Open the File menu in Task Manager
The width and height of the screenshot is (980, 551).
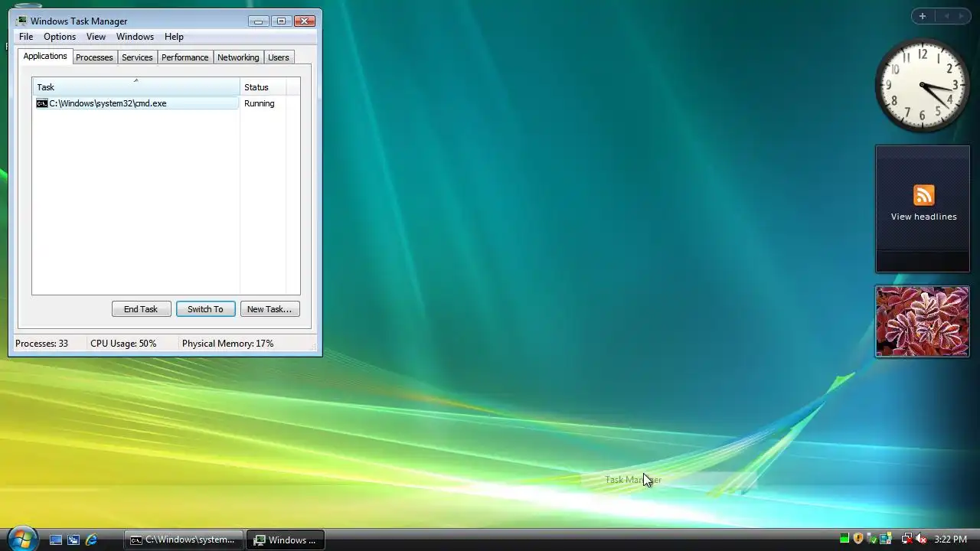pos(26,37)
